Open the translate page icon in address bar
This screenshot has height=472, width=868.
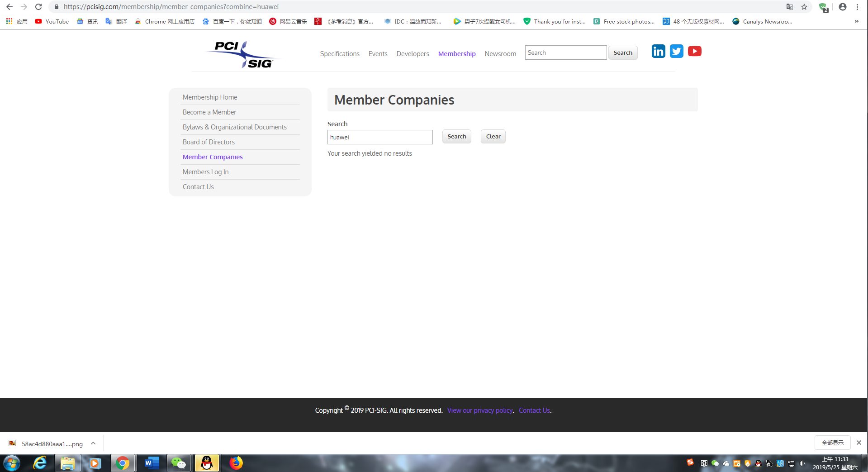(789, 7)
